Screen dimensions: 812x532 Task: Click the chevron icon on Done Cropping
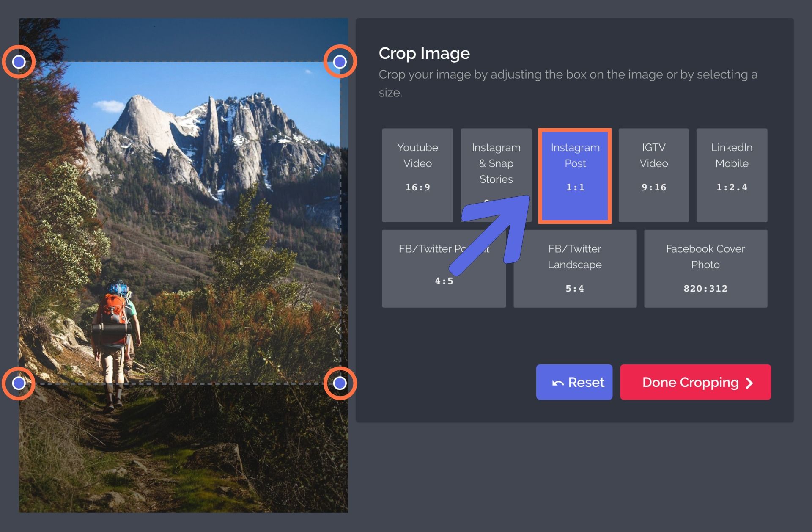(x=749, y=383)
